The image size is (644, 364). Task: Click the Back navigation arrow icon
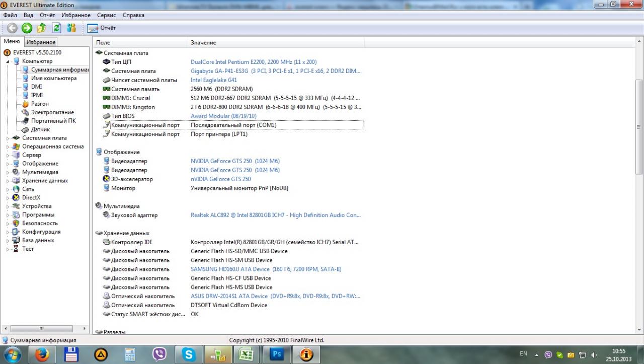click(x=12, y=28)
